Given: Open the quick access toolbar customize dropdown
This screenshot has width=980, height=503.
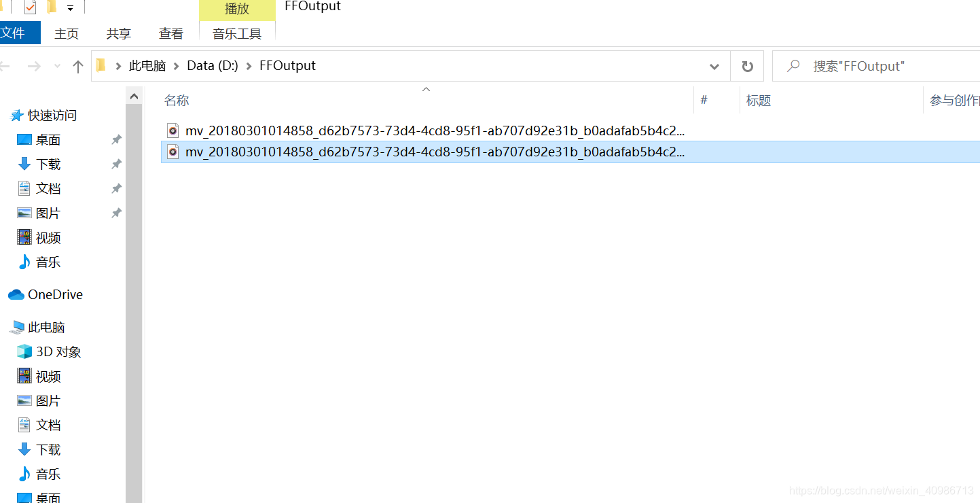Looking at the screenshot, I should pos(70,9).
